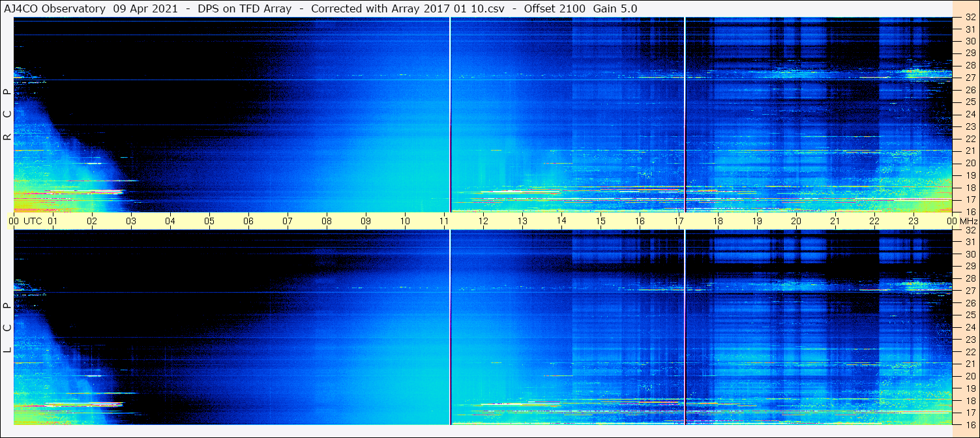
Task: Click the 22 hour label on UTC axis
Action: pyautogui.click(x=874, y=221)
